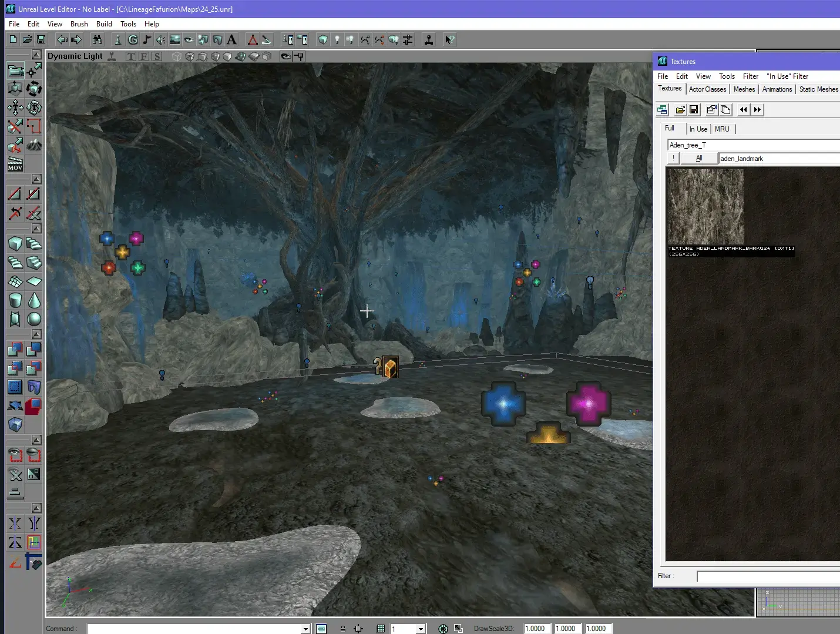Open the grid size dropdown

click(x=421, y=629)
